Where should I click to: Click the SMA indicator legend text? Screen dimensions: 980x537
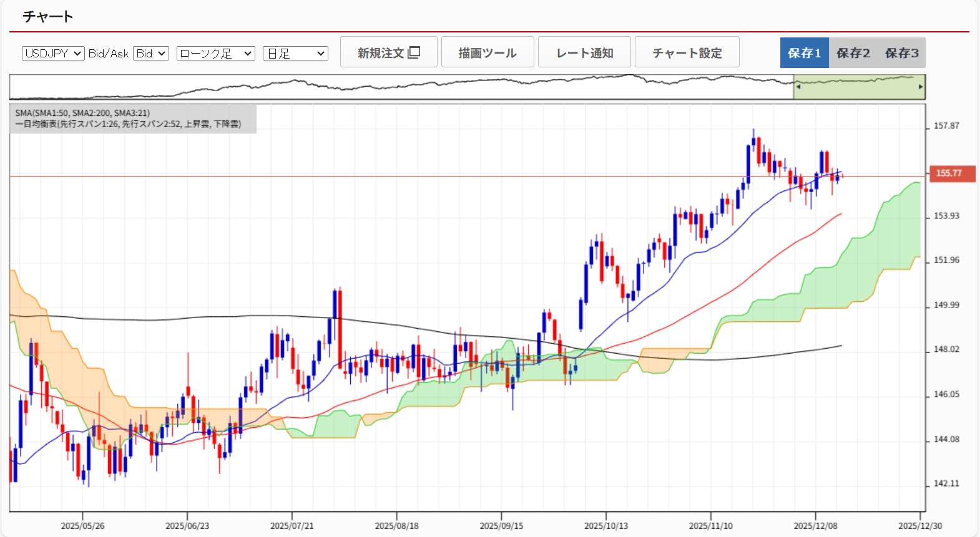[82, 113]
